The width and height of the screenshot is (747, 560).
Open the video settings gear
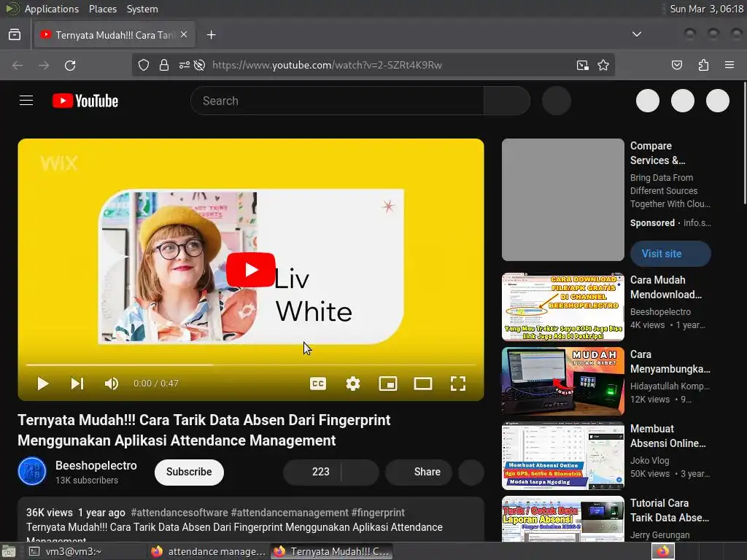point(353,384)
